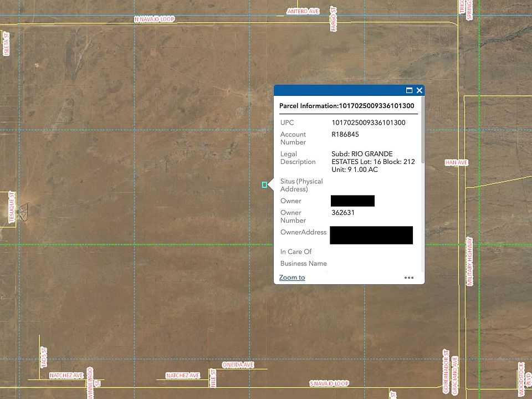This screenshot has width=532, height=399.
Task: Click the HAN AVE street label
Action: [x=456, y=162]
